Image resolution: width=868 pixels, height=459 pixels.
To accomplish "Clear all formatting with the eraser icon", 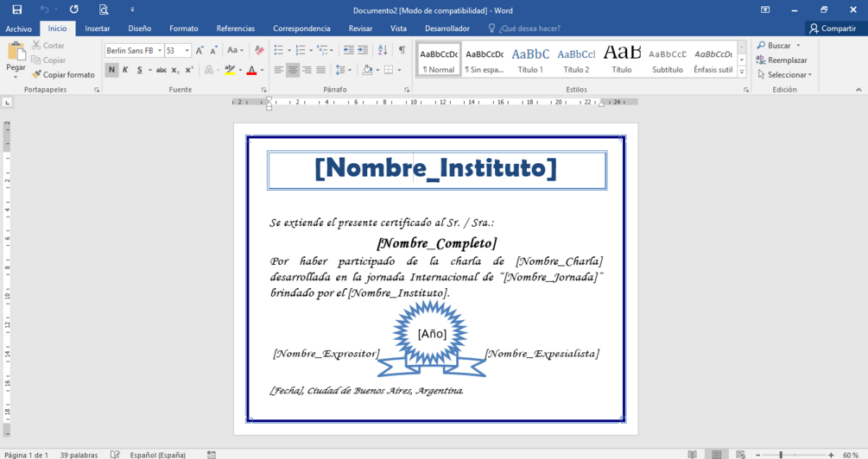I will (x=259, y=50).
